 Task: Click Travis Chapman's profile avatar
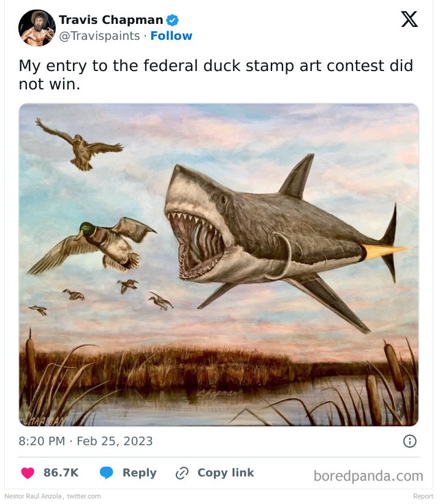pyautogui.click(x=37, y=28)
